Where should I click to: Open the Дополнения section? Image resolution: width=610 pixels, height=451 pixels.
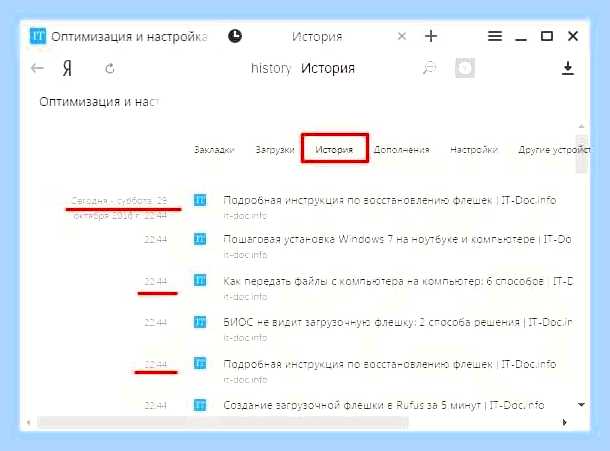pos(401,150)
